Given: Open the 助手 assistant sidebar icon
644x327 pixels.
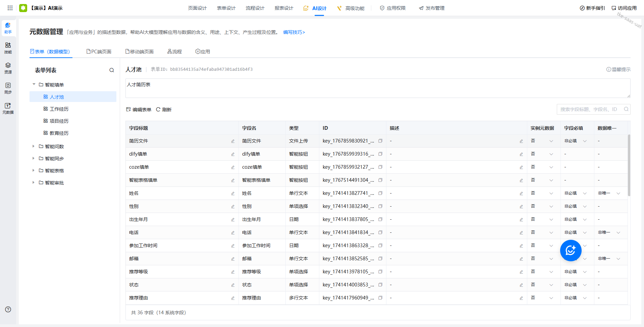Looking at the screenshot, I should click(8, 28).
